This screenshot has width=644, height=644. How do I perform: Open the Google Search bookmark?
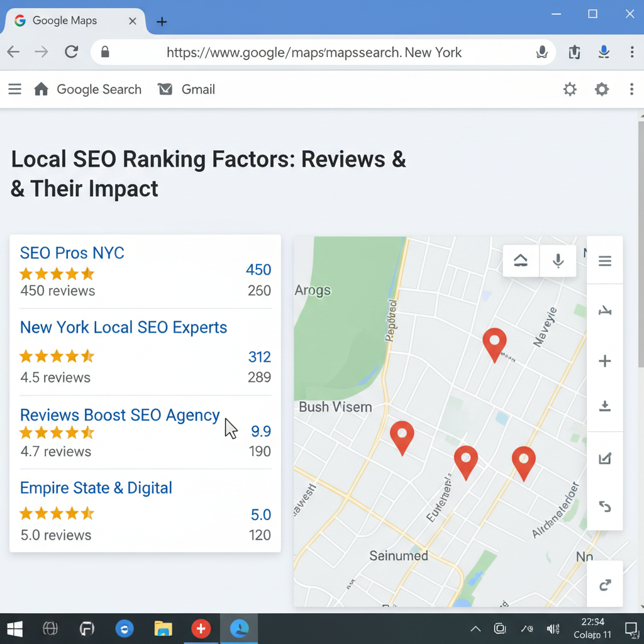point(99,89)
